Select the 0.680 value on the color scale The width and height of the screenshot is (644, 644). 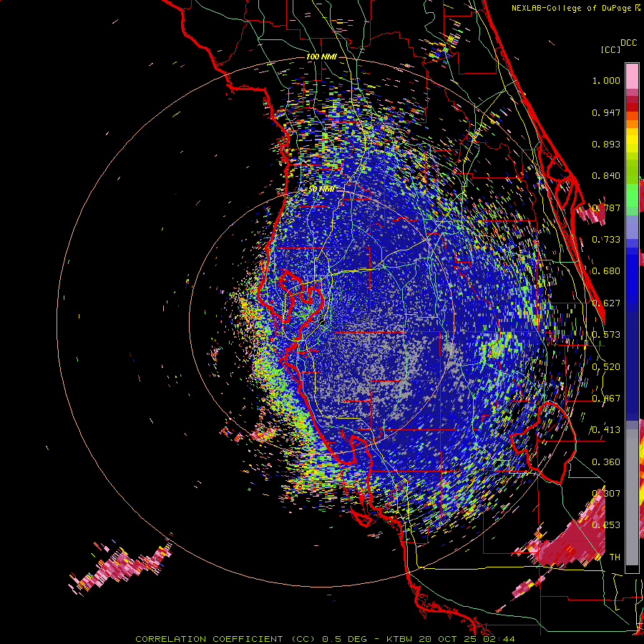pyautogui.click(x=606, y=271)
